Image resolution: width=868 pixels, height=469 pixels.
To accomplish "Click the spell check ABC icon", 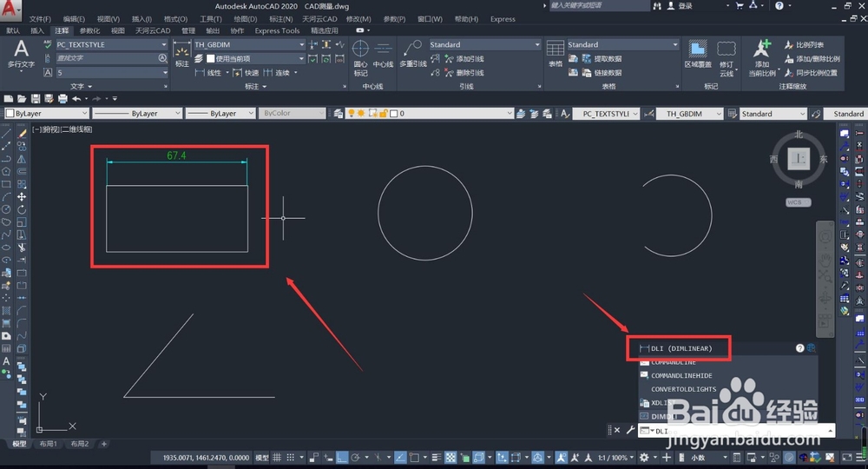I will [x=48, y=44].
